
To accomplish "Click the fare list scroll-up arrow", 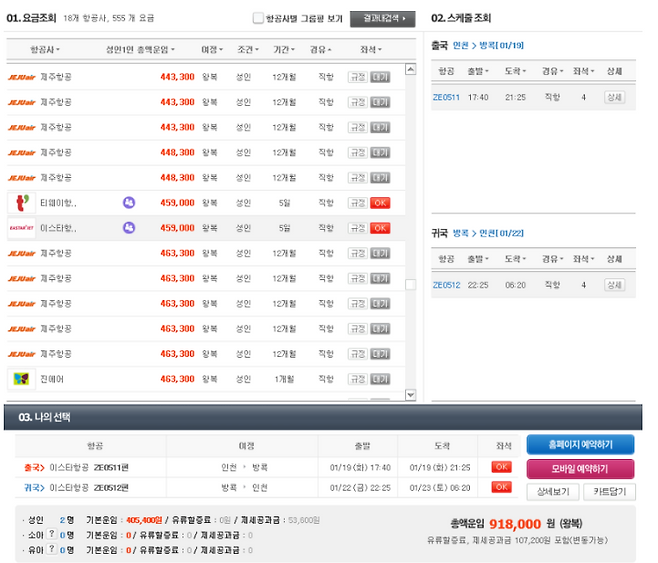I will click(410, 70).
